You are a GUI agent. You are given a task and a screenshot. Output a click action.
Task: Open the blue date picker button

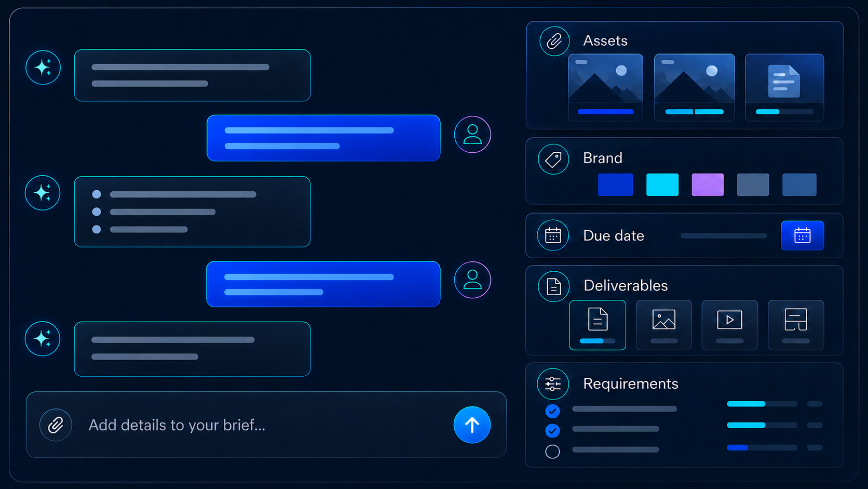(x=802, y=235)
